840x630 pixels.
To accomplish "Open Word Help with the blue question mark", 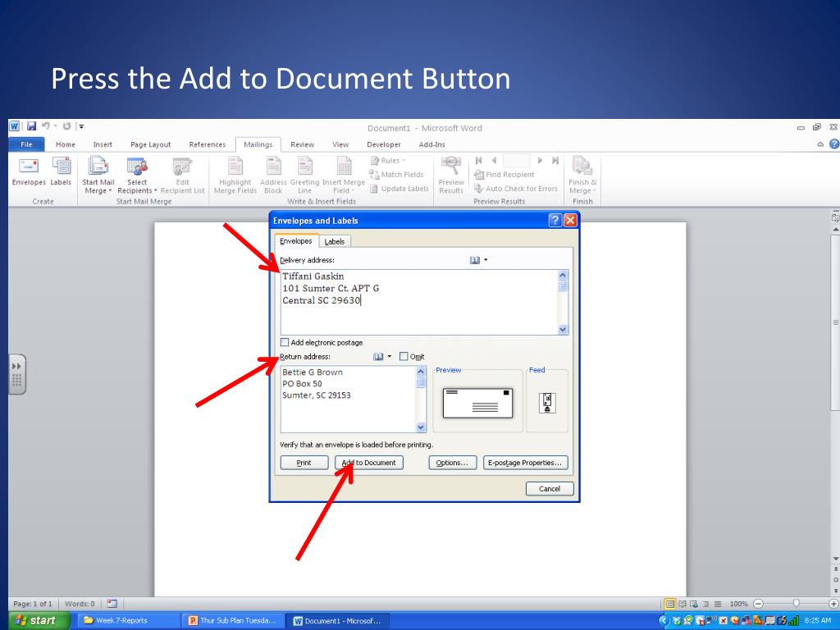I will (x=834, y=144).
